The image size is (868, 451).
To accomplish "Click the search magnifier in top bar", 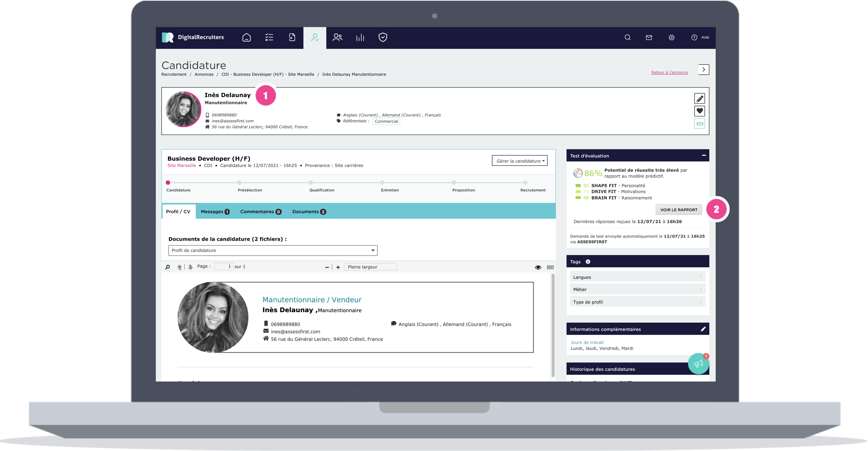I will 627,37.
